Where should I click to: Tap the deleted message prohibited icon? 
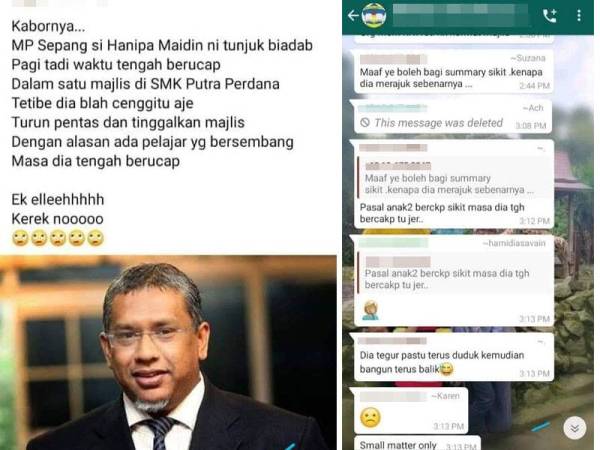(x=365, y=122)
